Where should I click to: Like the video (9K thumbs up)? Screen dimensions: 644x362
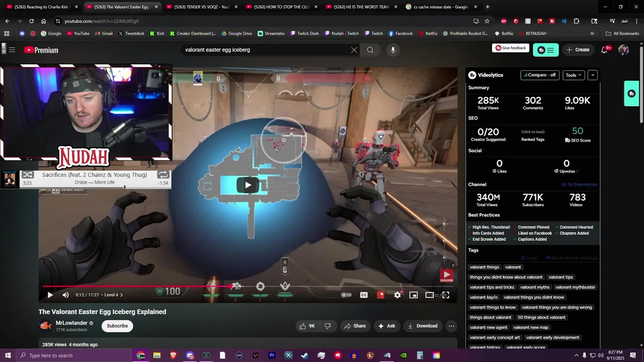click(x=307, y=326)
